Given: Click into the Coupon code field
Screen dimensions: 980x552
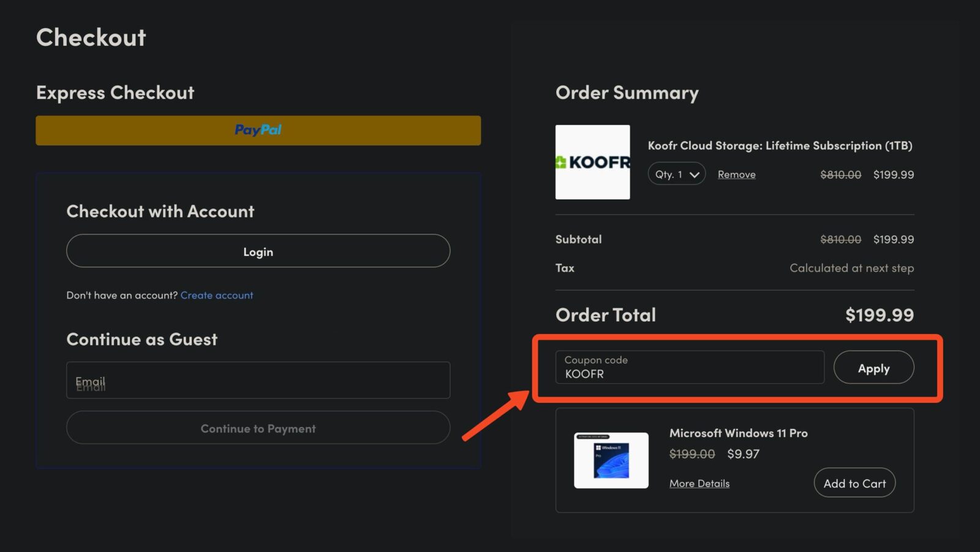Looking at the screenshot, I should point(689,368).
